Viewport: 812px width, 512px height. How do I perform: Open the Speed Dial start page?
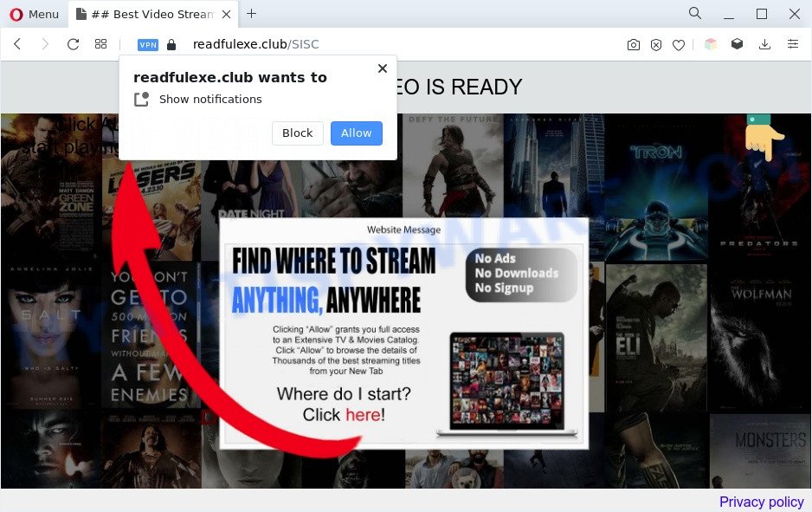[x=101, y=44]
